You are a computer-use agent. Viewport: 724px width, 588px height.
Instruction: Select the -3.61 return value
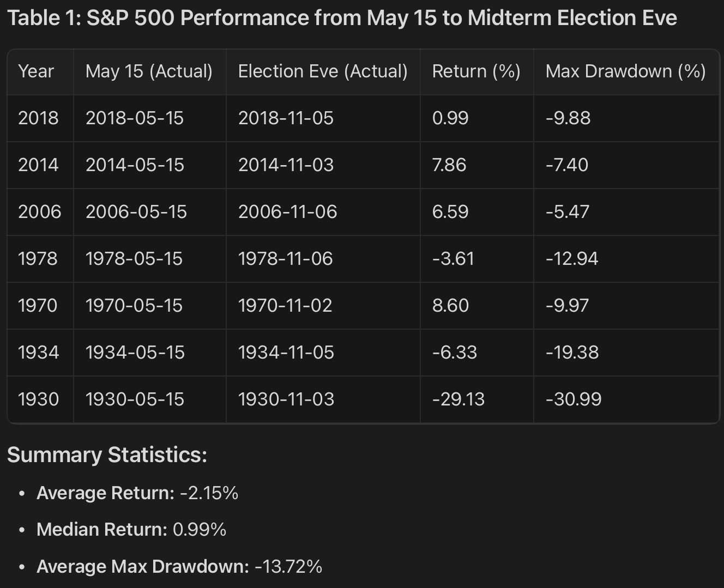[x=453, y=259]
